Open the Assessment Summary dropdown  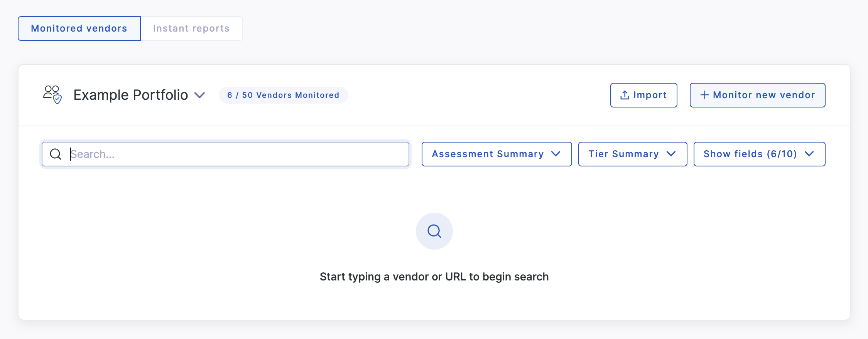(x=496, y=154)
